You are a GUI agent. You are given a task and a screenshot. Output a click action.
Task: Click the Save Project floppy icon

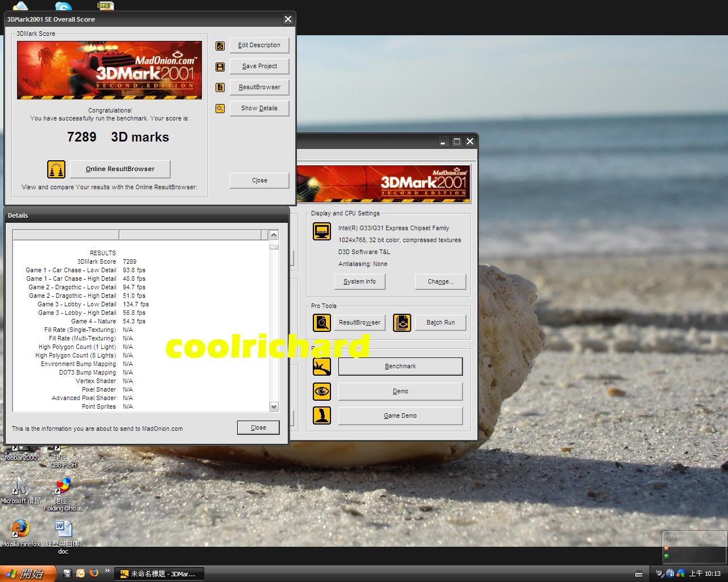[220, 67]
